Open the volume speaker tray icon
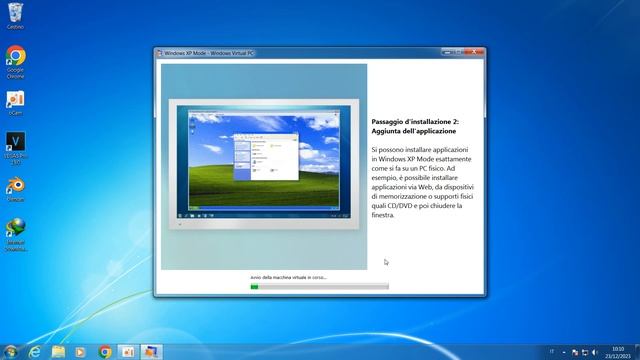This screenshot has width=640, height=360. pyautogui.click(x=595, y=352)
